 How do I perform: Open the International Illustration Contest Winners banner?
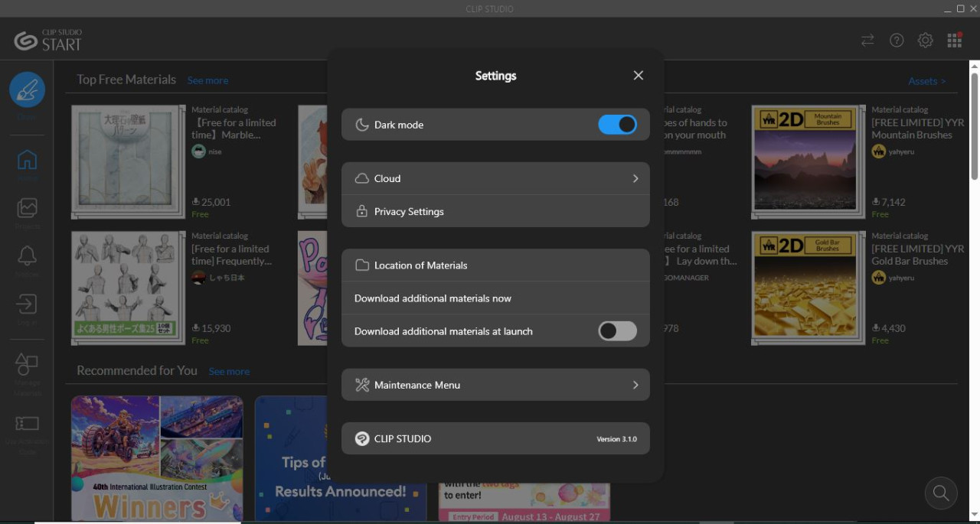point(157,458)
